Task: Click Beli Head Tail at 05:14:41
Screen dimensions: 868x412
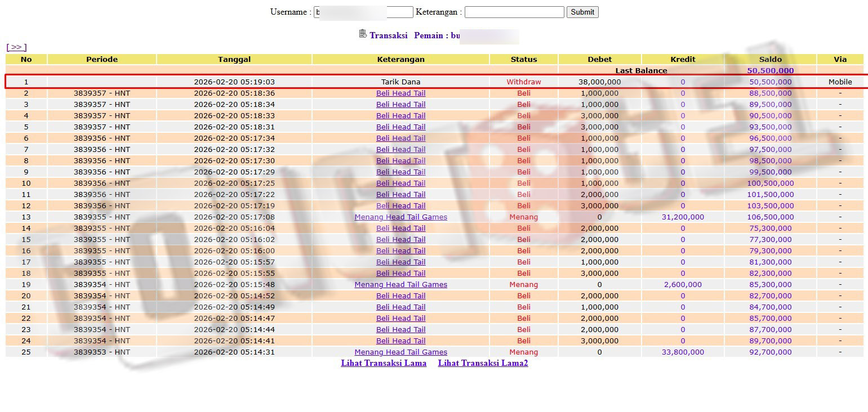Action: pyautogui.click(x=400, y=341)
